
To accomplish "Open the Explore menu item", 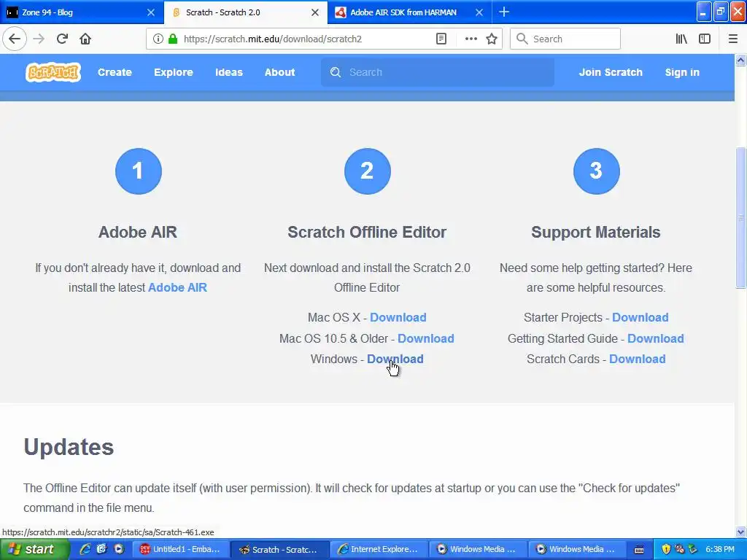I will coord(174,72).
